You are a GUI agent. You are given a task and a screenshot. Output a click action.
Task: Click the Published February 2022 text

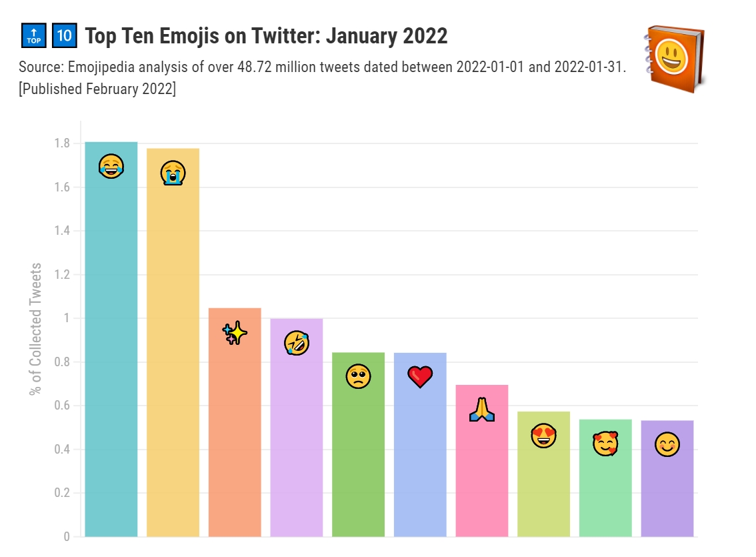pyautogui.click(x=97, y=89)
